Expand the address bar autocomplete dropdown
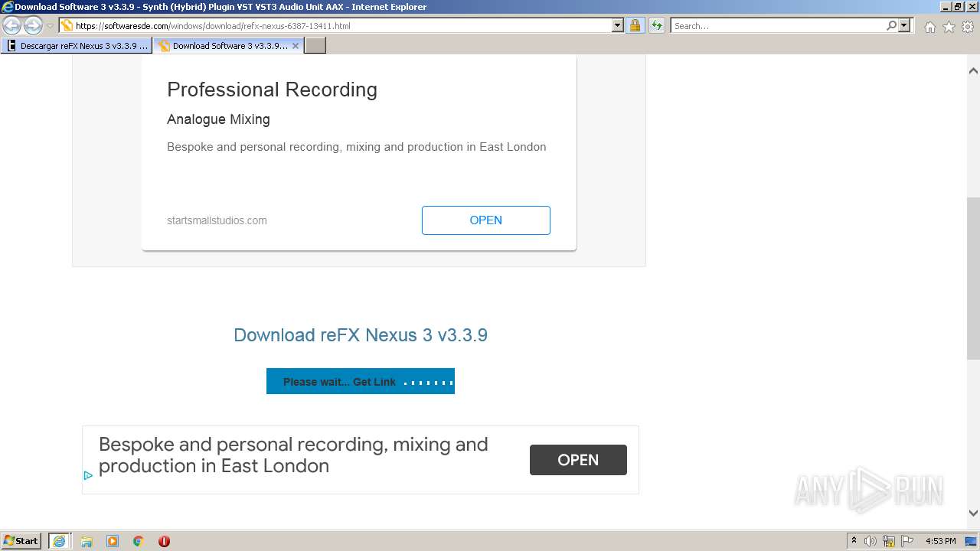980x551 pixels. (618, 26)
